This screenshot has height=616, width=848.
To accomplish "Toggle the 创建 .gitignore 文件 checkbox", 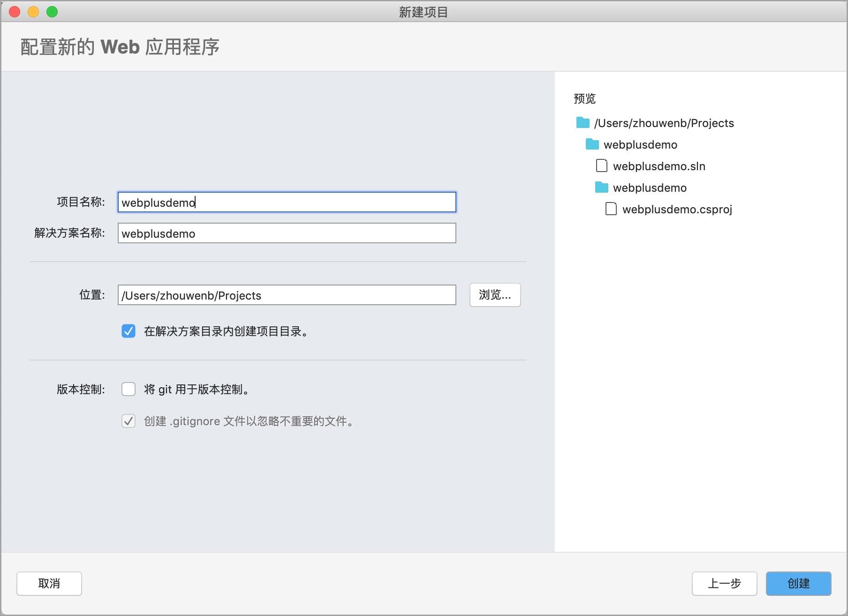I will 129,421.
